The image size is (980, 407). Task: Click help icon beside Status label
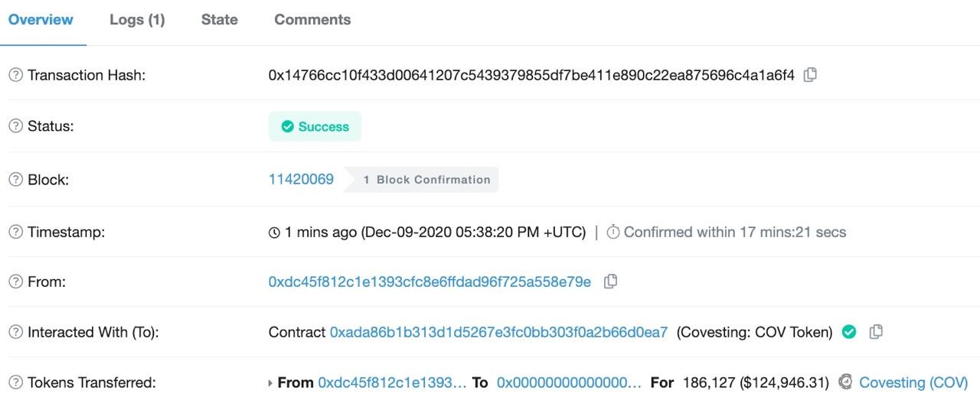click(x=15, y=126)
